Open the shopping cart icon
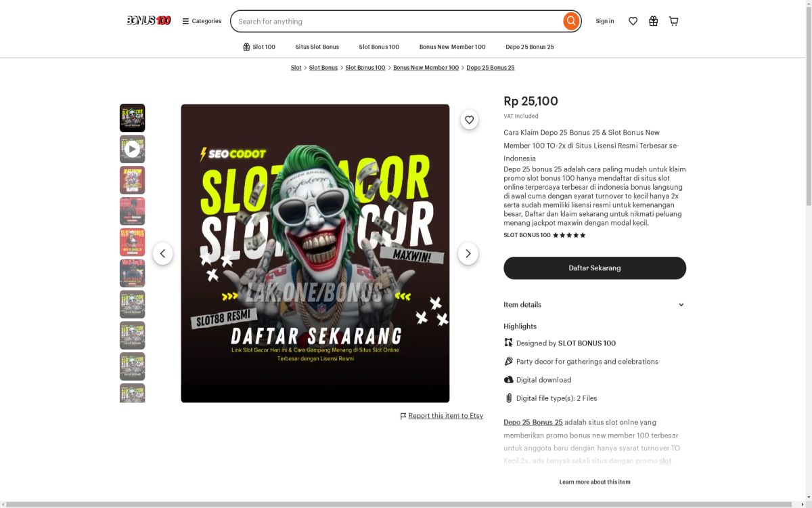Image resolution: width=812 pixels, height=508 pixels. point(673,21)
